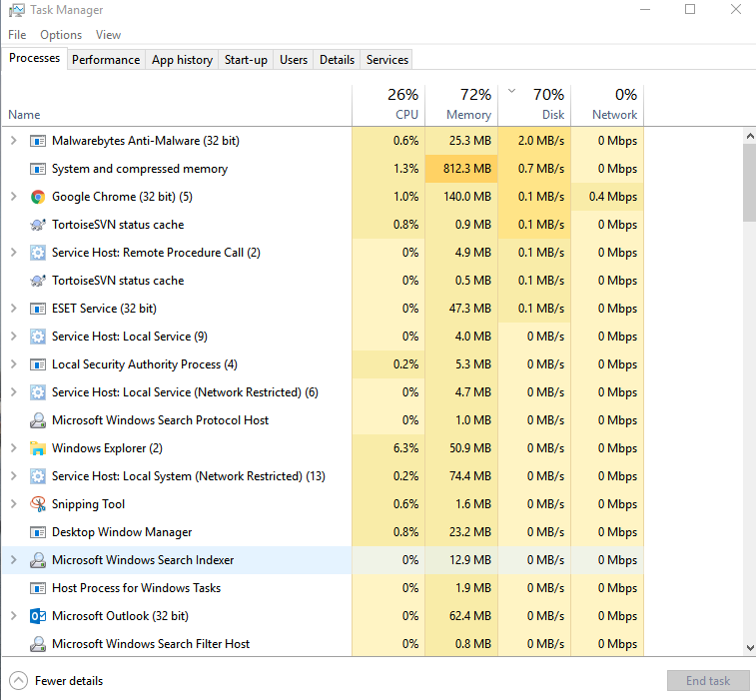Expand Service Host: Remote Procedure Call (2)
Screen dimensions: 756x700
pos(14,253)
